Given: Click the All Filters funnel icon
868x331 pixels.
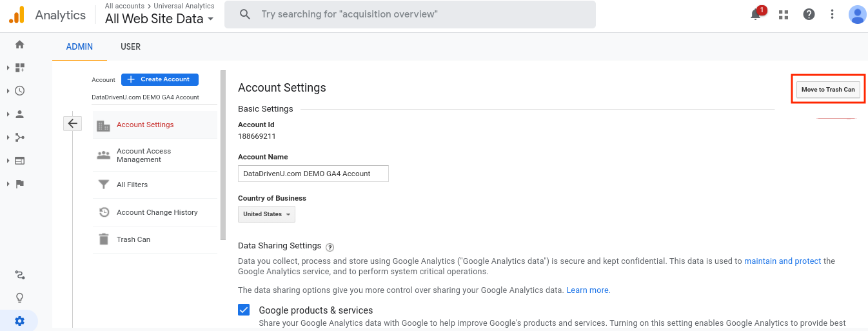Looking at the screenshot, I should click(x=103, y=185).
